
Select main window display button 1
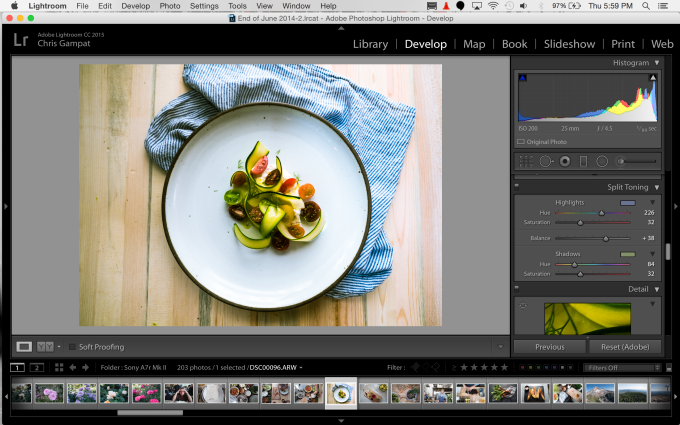pos(17,368)
